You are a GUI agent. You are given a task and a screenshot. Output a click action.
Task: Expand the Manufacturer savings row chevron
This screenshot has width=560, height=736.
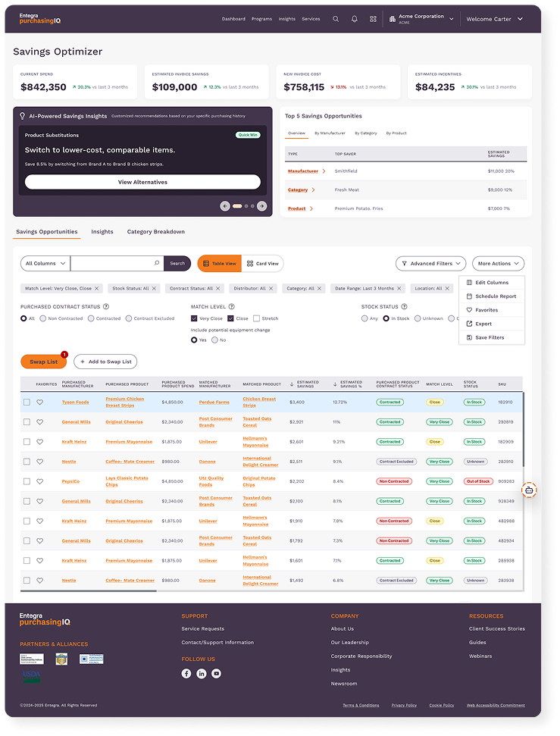coord(324,171)
